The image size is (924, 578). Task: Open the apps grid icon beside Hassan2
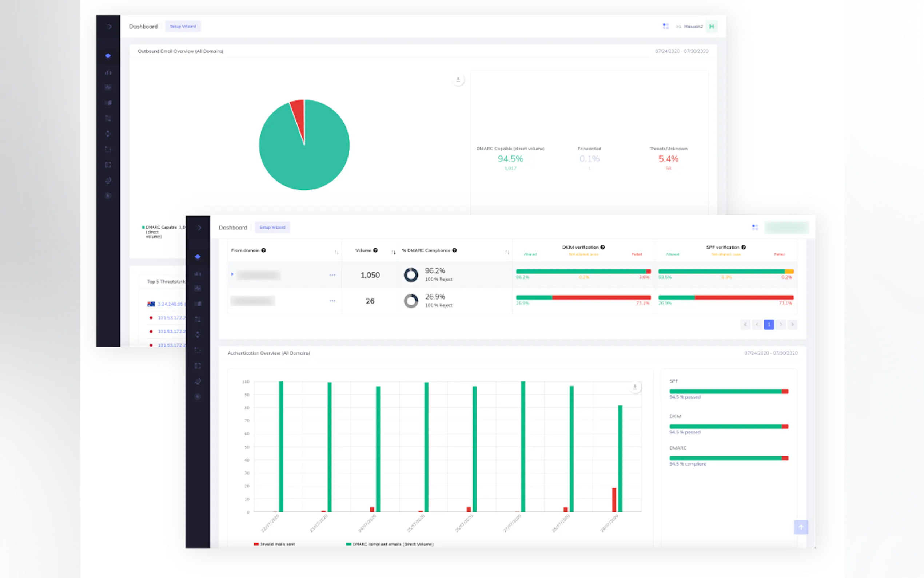665,26
